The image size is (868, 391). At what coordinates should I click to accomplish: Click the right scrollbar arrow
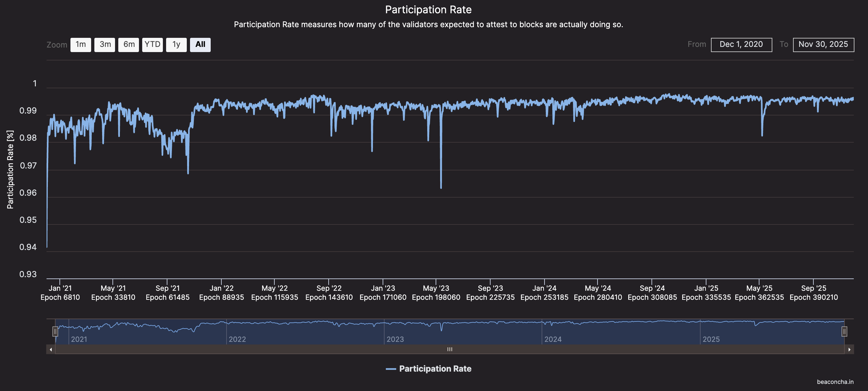(x=850, y=350)
